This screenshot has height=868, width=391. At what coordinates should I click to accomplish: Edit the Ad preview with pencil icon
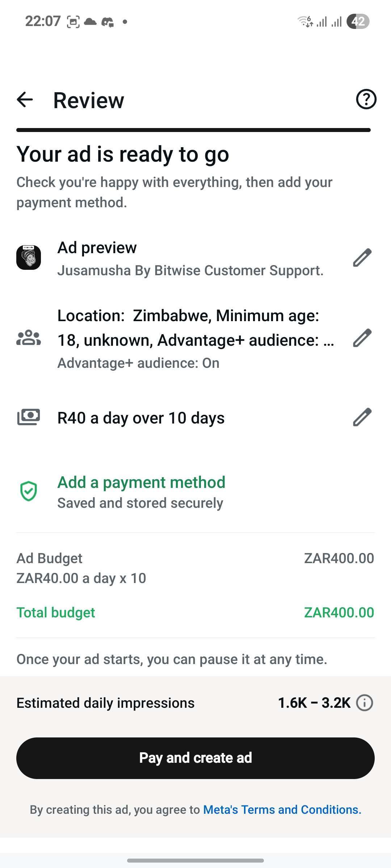click(362, 258)
